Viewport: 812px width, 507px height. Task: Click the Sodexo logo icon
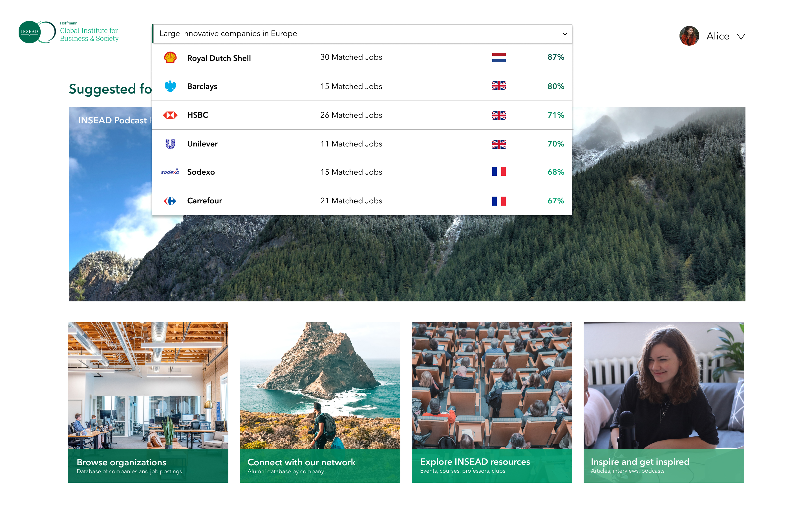point(170,172)
